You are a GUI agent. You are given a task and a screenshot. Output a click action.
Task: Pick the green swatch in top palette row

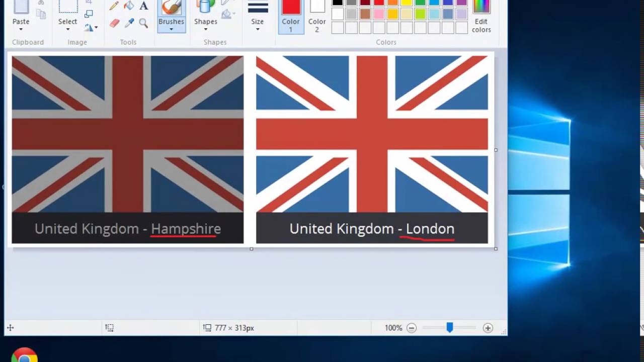[x=420, y=3]
